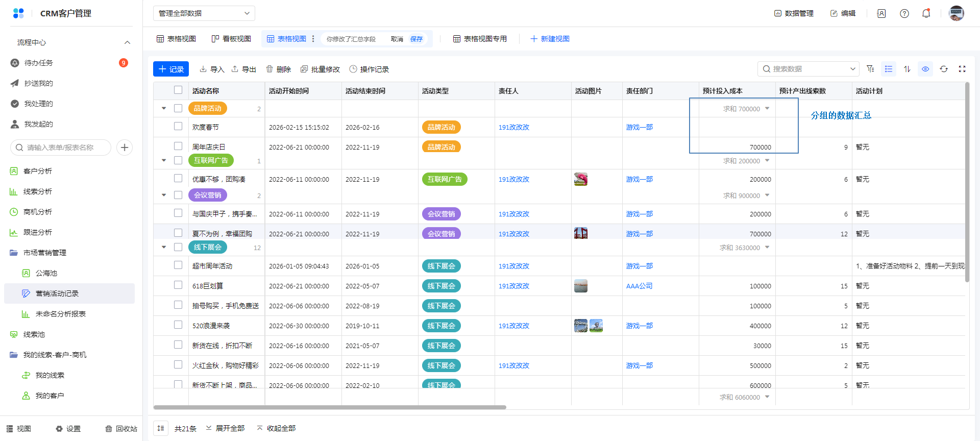Image resolution: width=980 pixels, height=441 pixels.
Task: Click the plus icon beside sidebar search
Action: (125, 148)
